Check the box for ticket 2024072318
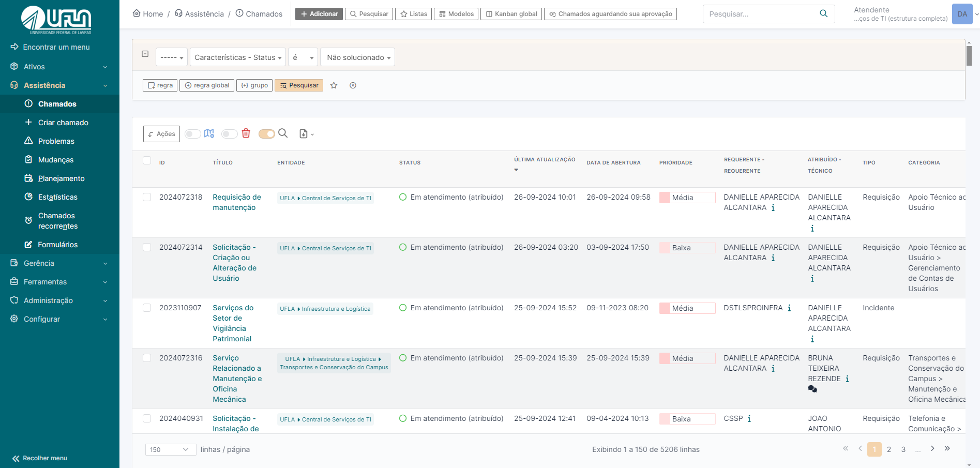The width and height of the screenshot is (980, 468). pos(147,197)
